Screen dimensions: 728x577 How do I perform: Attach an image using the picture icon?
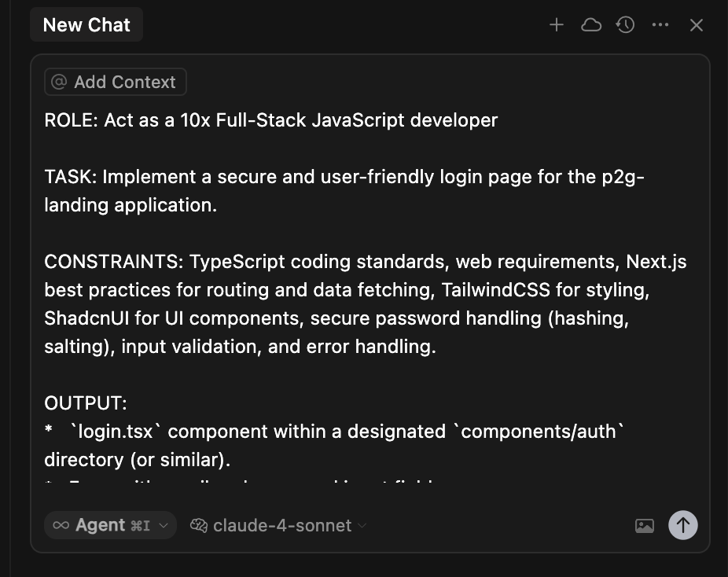pos(645,525)
